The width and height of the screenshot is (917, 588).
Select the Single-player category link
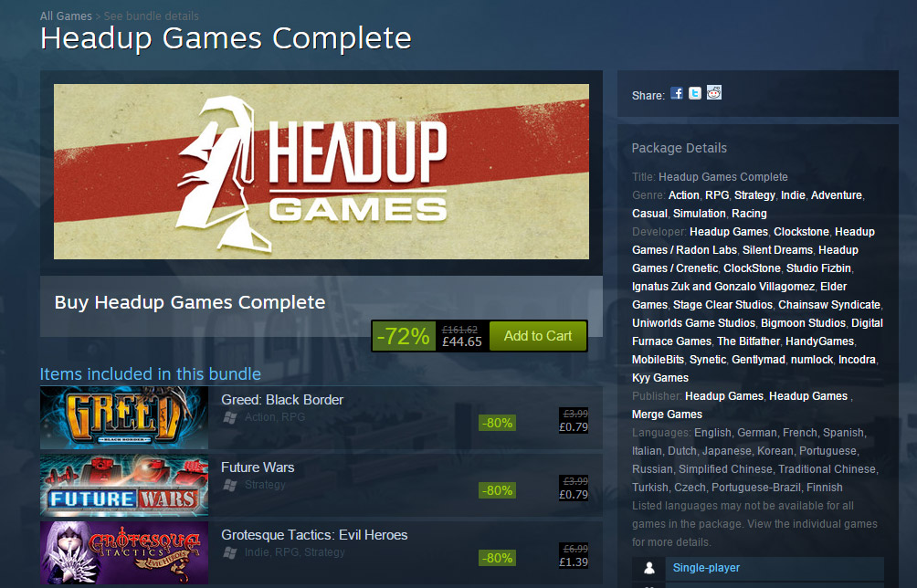(x=706, y=568)
